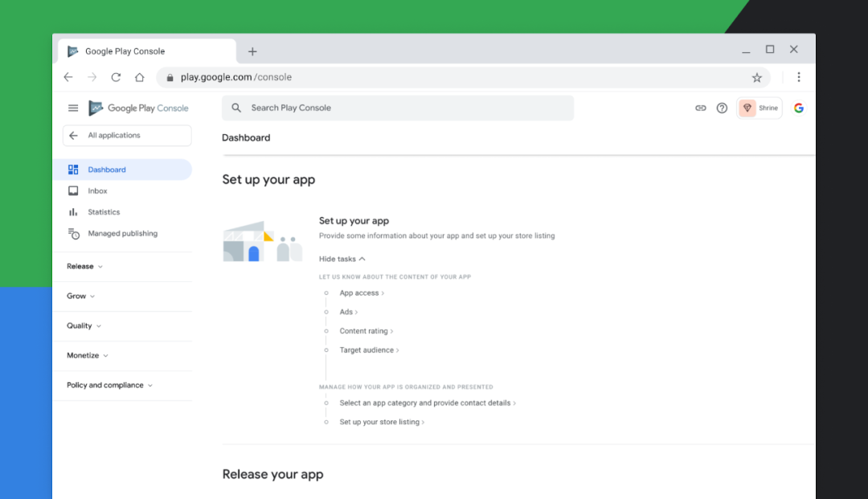Viewport: 868px width, 499px height.
Task: Expand the Monetize section
Action: point(87,355)
